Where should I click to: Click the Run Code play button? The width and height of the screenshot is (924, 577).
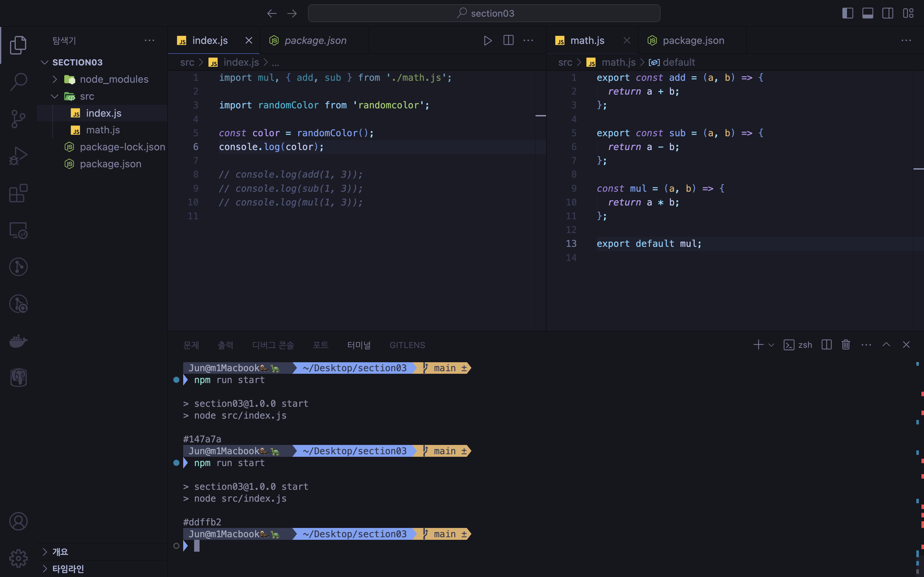click(488, 40)
